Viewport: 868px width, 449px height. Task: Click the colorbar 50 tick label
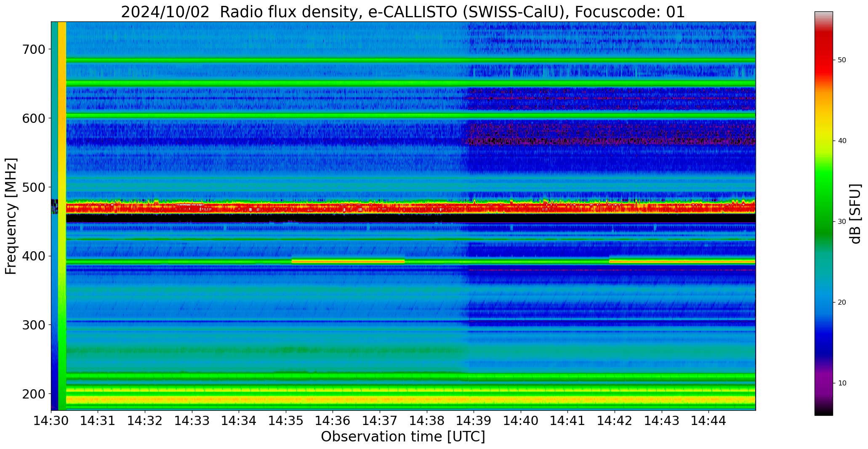pyautogui.click(x=842, y=60)
